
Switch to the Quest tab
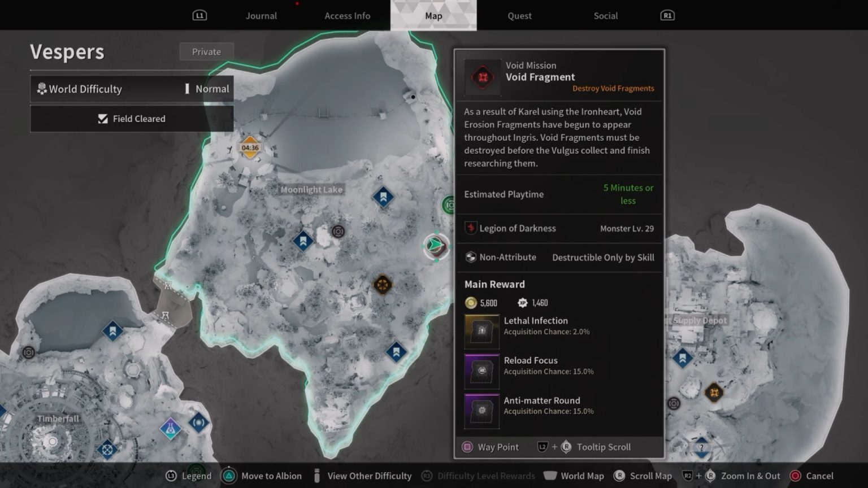coord(519,16)
